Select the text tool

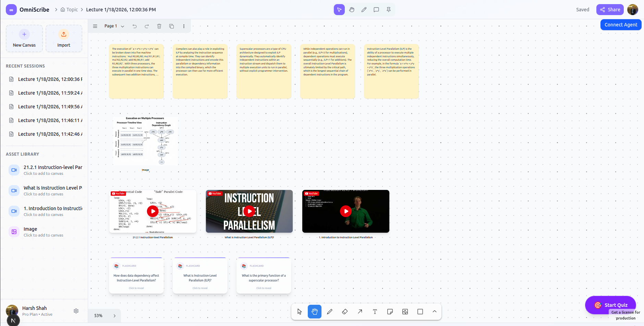375,312
